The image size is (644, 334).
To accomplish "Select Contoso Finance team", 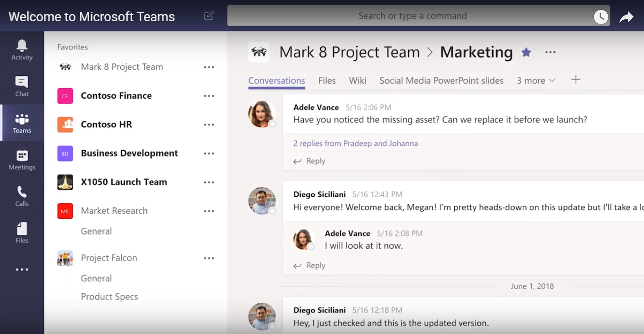I will [x=116, y=96].
